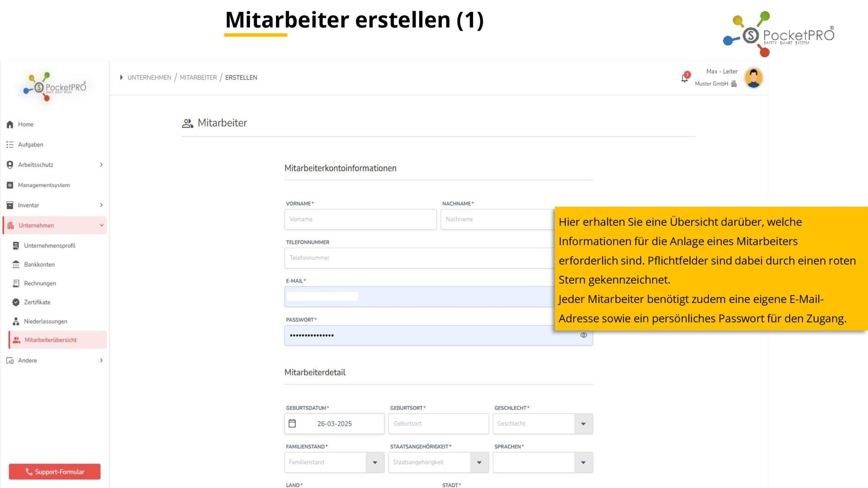Click the Staatsangehörigkeit combo box field

[x=438, y=462]
